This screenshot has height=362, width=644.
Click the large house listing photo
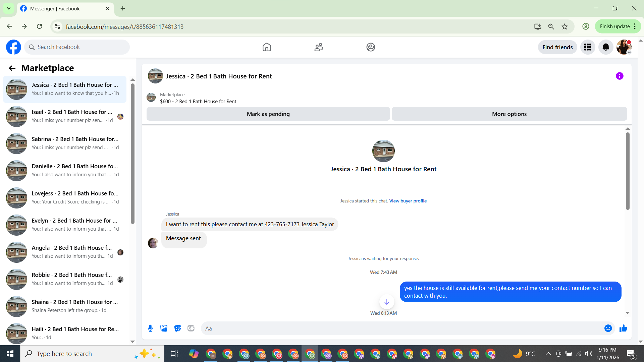coord(383,151)
